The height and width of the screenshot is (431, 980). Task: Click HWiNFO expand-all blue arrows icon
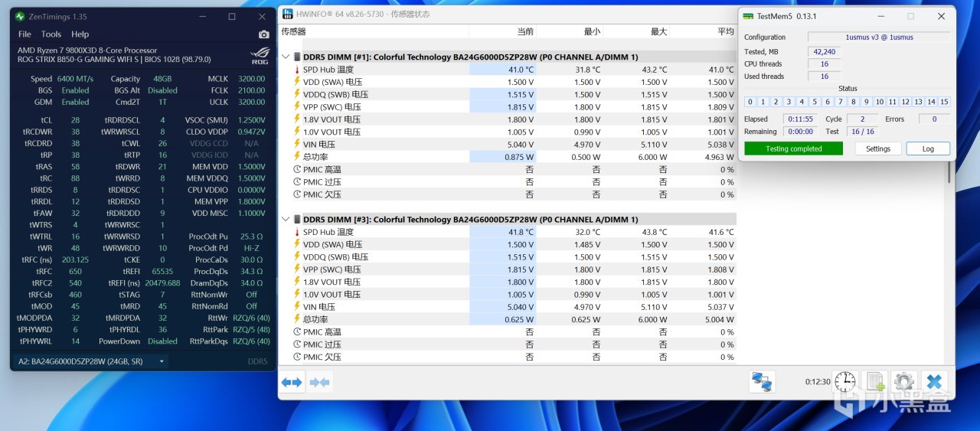292,382
